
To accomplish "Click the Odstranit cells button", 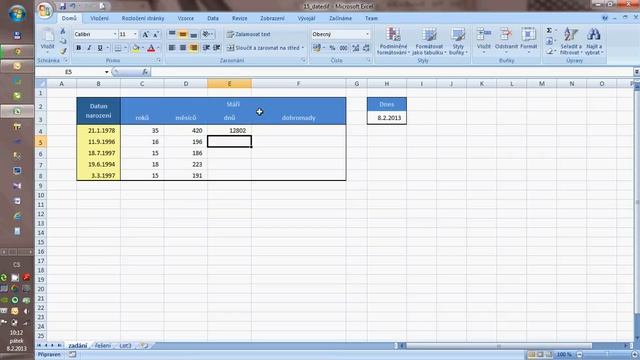I will click(506, 41).
